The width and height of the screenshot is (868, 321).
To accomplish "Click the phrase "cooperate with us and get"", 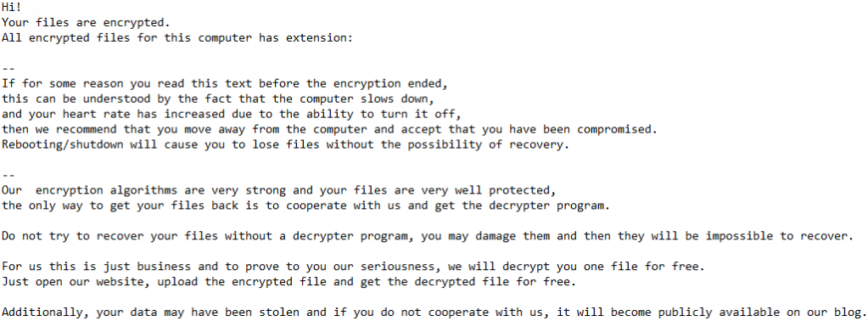I will pos(369,206).
